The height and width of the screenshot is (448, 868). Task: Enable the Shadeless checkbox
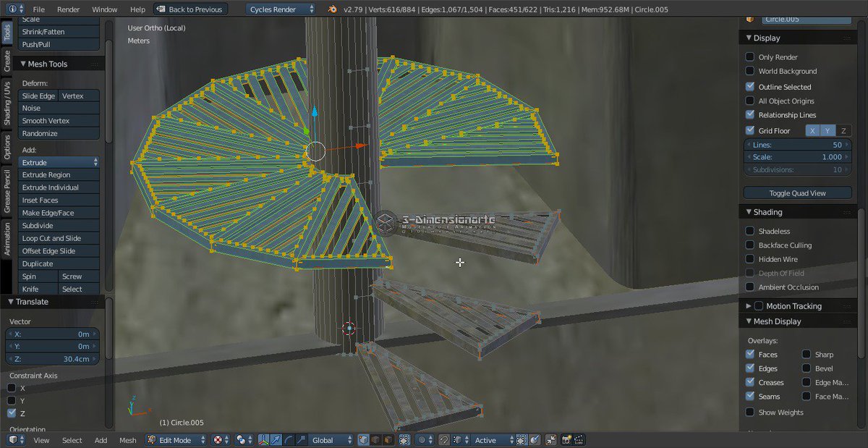coord(750,231)
